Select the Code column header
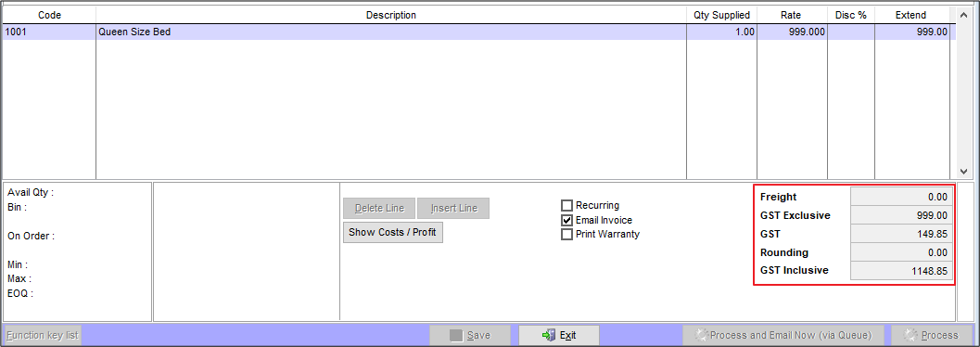980x347 pixels. (49, 15)
